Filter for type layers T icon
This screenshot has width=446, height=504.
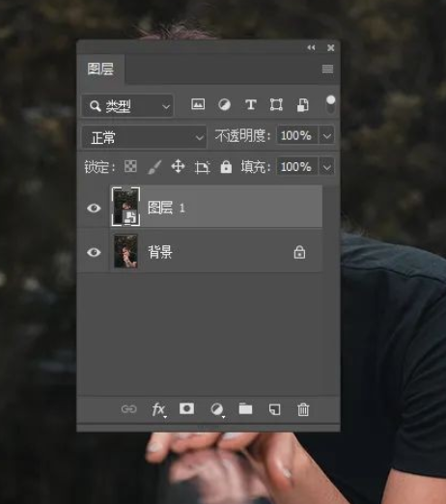click(x=251, y=104)
